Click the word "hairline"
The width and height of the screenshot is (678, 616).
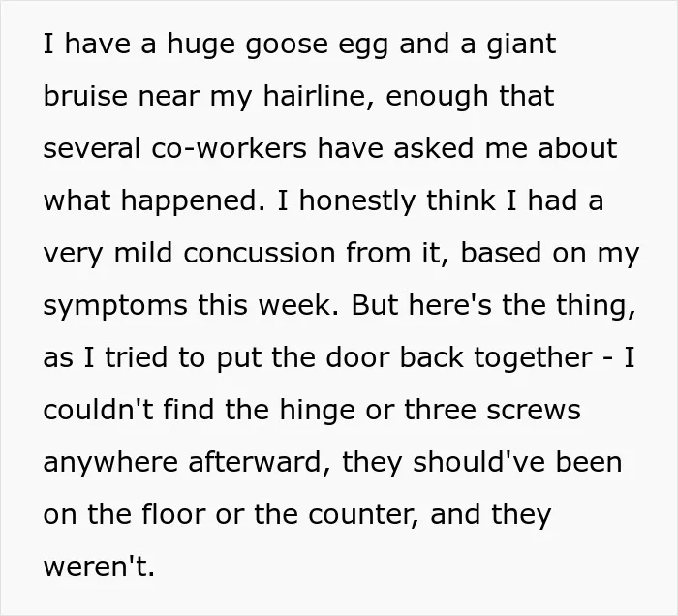tap(315, 97)
